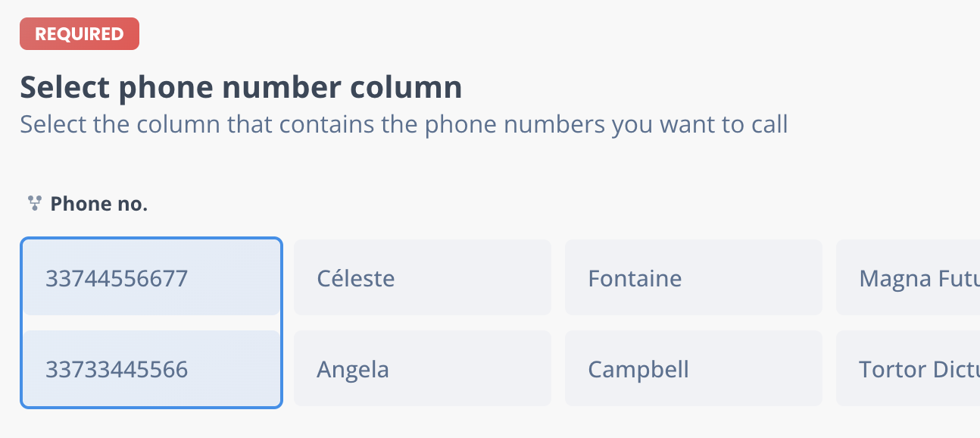
Task: Click the subtitle describing phone numbers to call
Action: point(404,124)
